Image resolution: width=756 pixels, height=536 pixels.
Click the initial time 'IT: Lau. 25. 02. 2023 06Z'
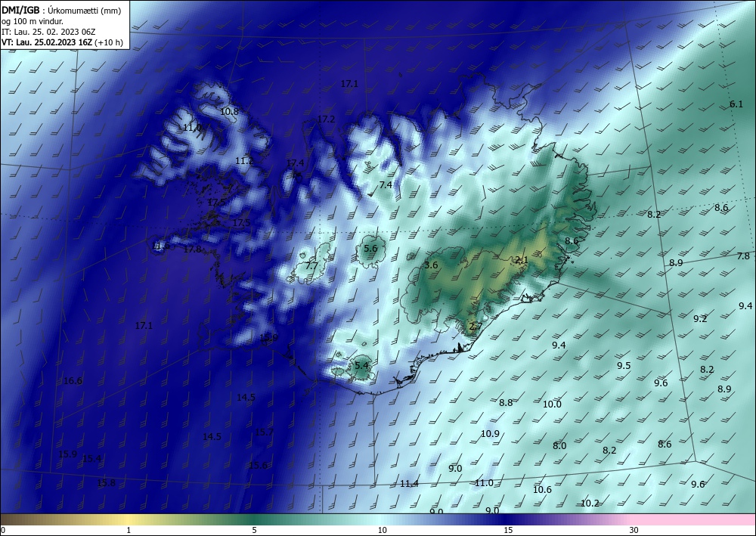(x=48, y=32)
